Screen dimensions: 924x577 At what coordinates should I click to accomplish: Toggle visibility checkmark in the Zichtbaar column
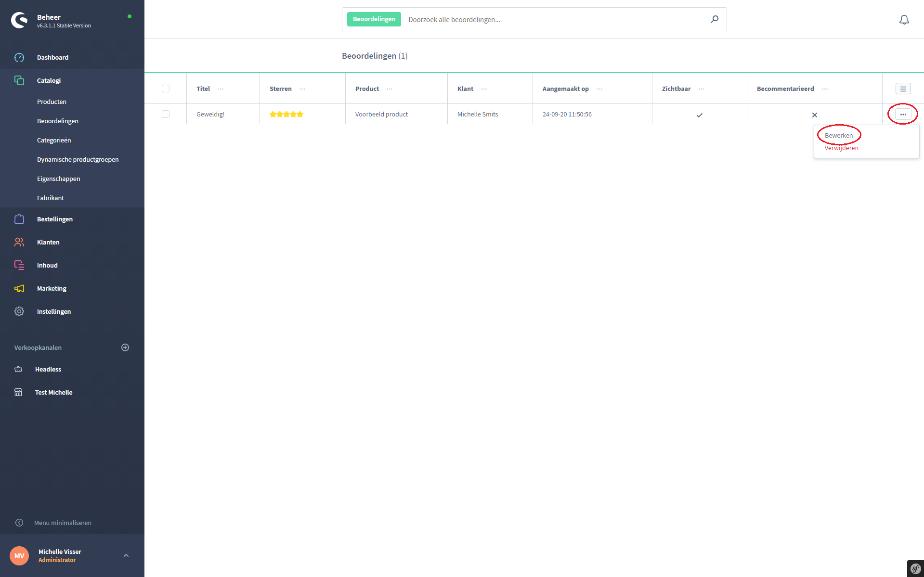pos(700,115)
